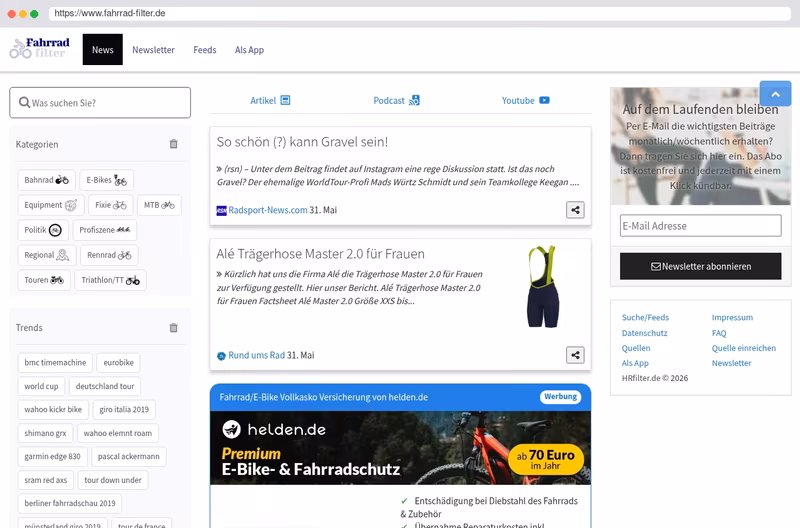Screen dimensions: 800x528
Task: Switch to the Artikel tab
Action: click(x=270, y=100)
